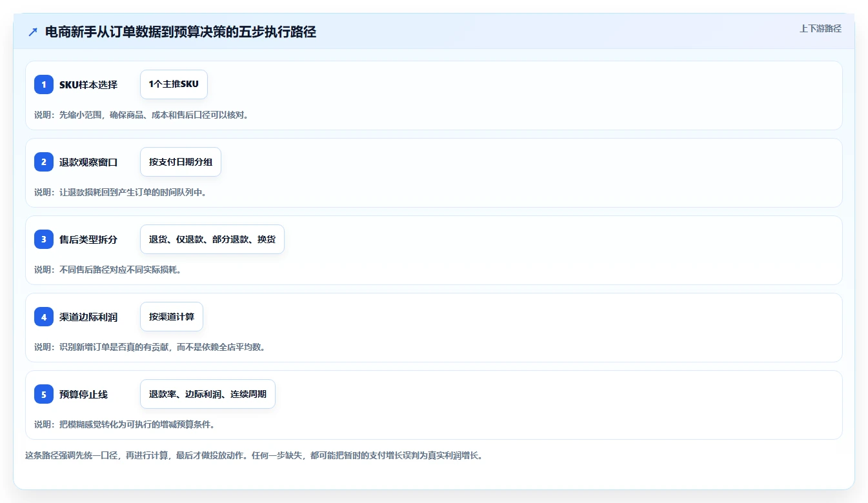Click the 退款观察窗口 step heading
Screen dimensions: 868x503
coord(88,162)
